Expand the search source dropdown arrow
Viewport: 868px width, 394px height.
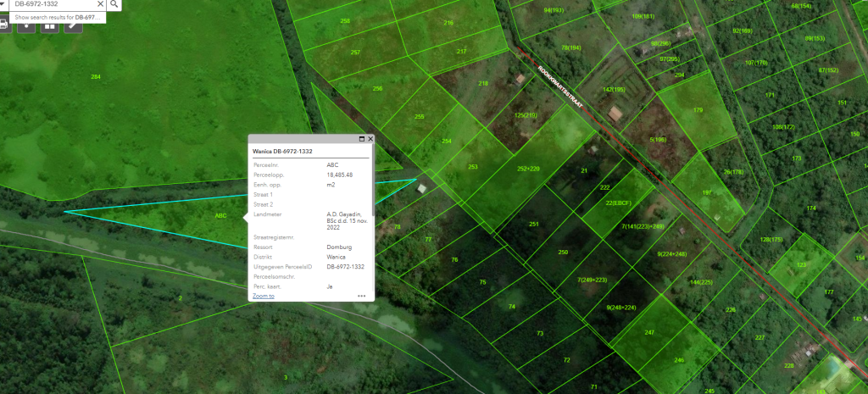[x=3, y=4]
